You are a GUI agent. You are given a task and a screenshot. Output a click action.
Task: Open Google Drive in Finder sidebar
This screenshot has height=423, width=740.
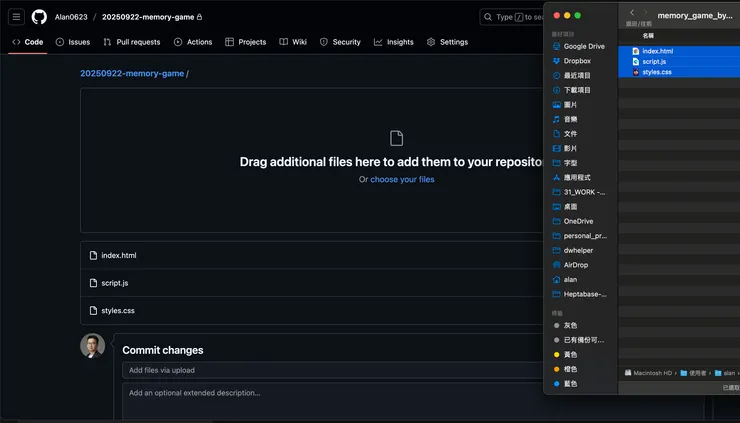pos(583,46)
